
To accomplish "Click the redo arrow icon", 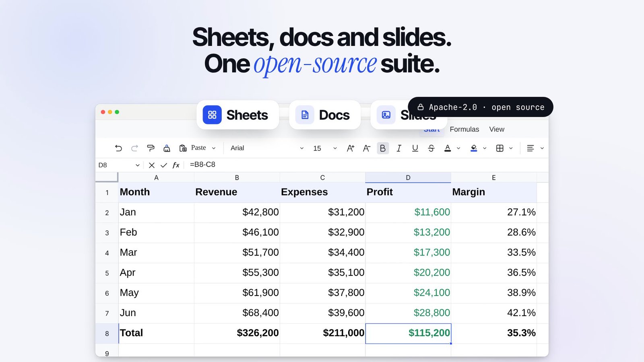I will coord(134,148).
